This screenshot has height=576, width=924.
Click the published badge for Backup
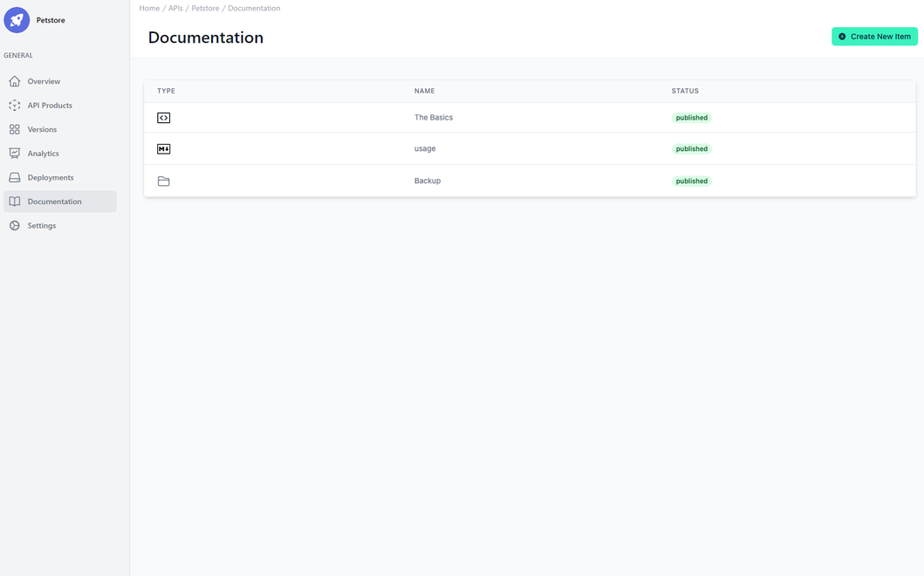(x=691, y=181)
